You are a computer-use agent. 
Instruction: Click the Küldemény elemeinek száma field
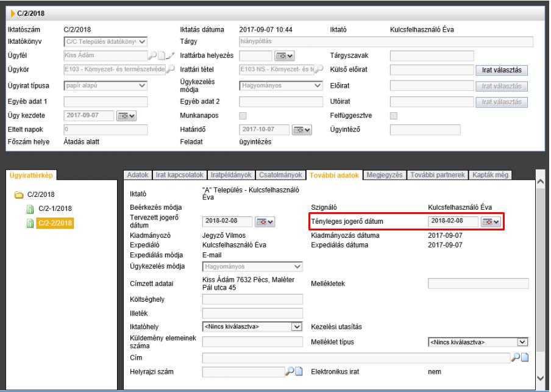coord(252,342)
